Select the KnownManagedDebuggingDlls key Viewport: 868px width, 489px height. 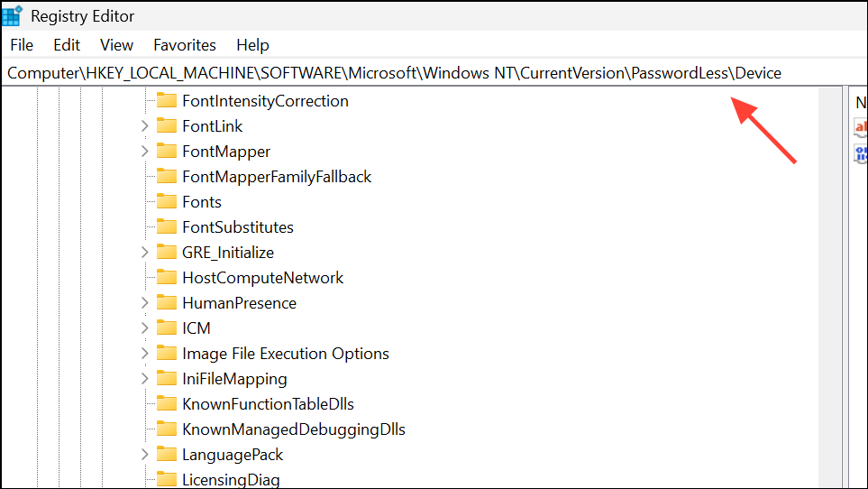click(x=294, y=429)
